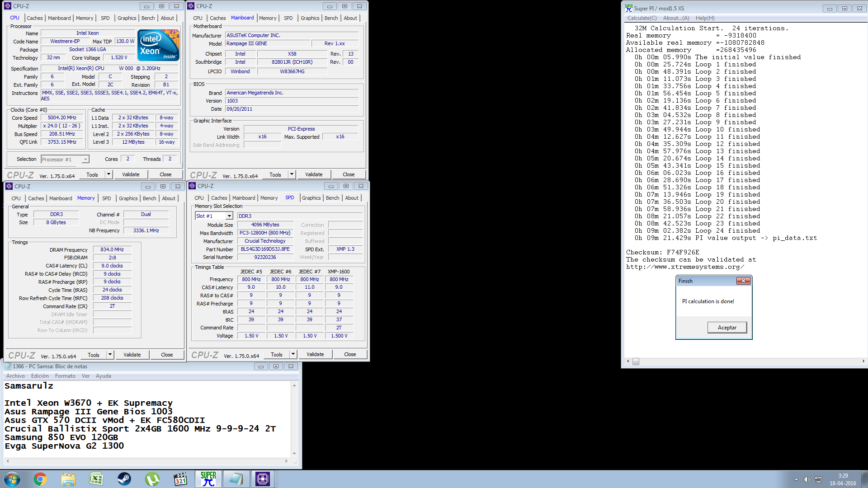The height and width of the screenshot is (488, 868).
Task: Click the Core Speed value 5004.20 MHz
Action: point(62,118)
